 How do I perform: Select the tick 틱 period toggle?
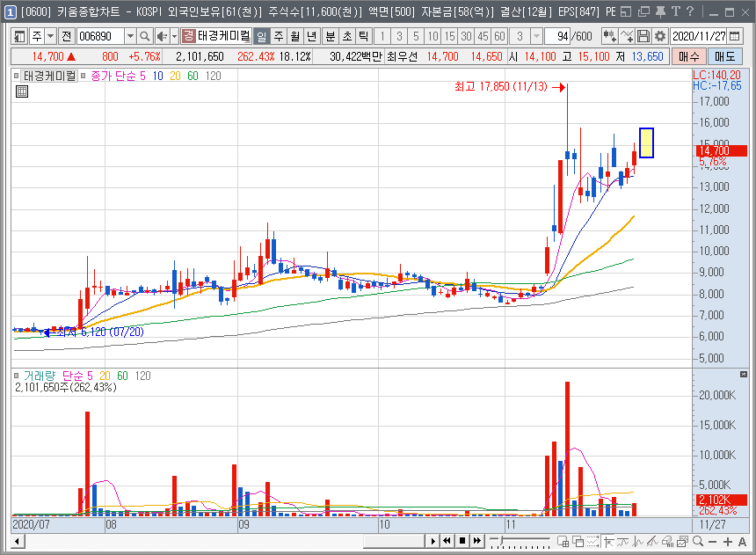[x=364, y=36]
